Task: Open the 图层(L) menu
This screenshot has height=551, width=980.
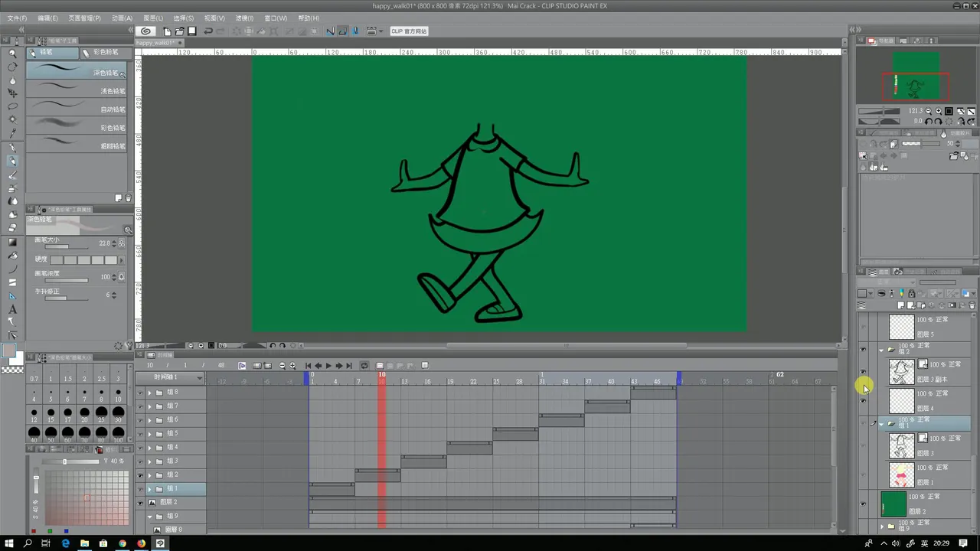Action: (x=153, y=18)
